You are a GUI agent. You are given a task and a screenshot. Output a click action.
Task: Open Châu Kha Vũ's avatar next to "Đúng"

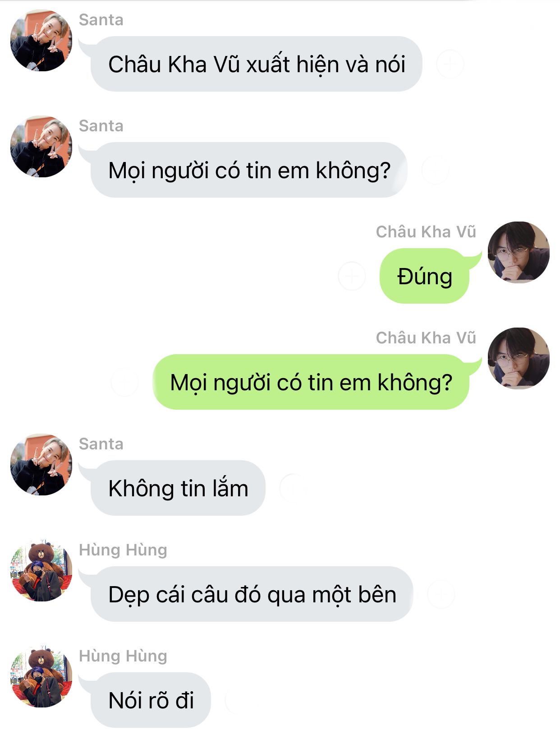coord(519,252)
